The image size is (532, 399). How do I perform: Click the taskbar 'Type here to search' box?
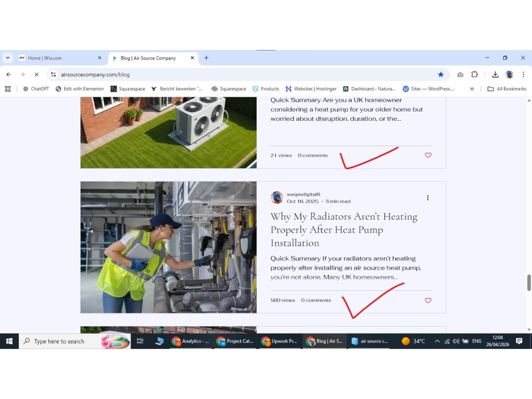tap(74, 341)
